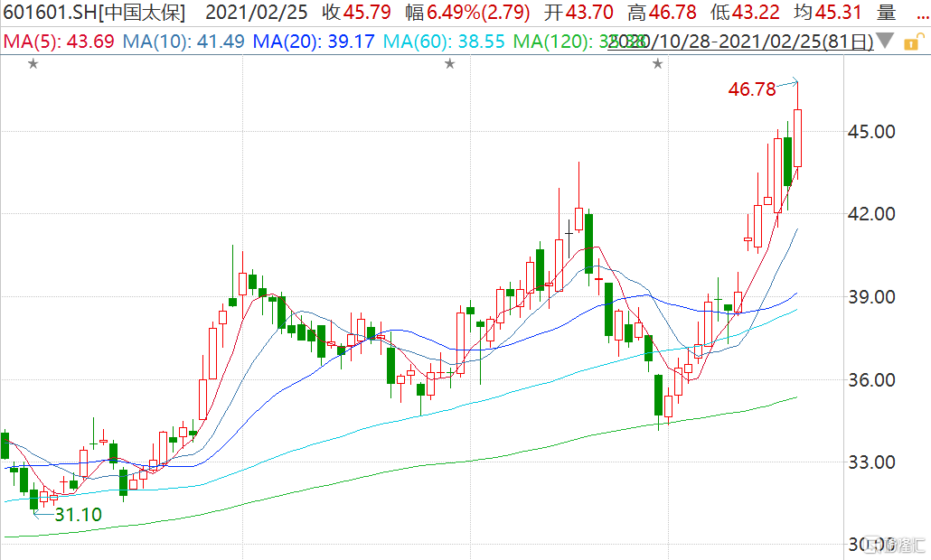Click the middle star event marker

449,63
